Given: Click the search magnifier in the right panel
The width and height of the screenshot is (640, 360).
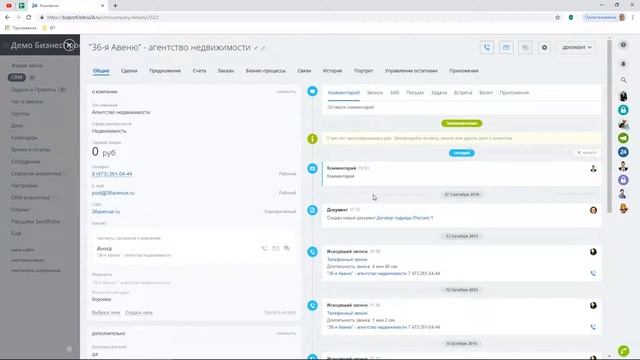Looking at the screenshot, I should [x=623, y=80].
